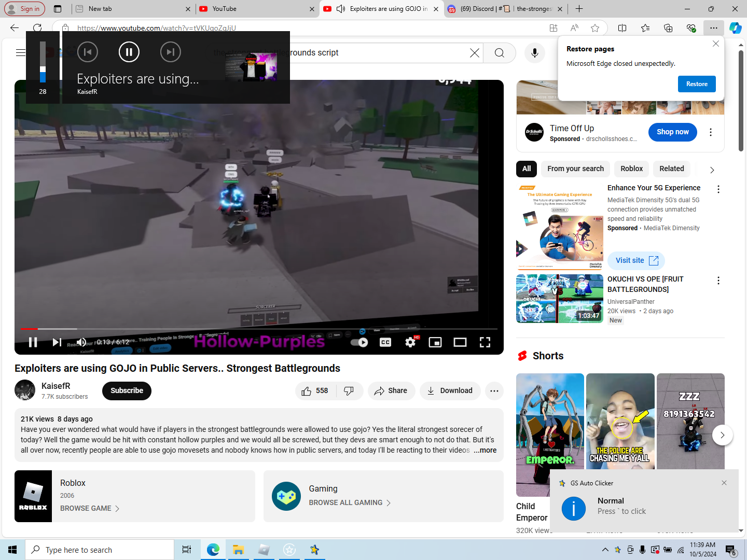Skip to previous track in media overlay
747x560 pixels.
click(x=88, y=52)
